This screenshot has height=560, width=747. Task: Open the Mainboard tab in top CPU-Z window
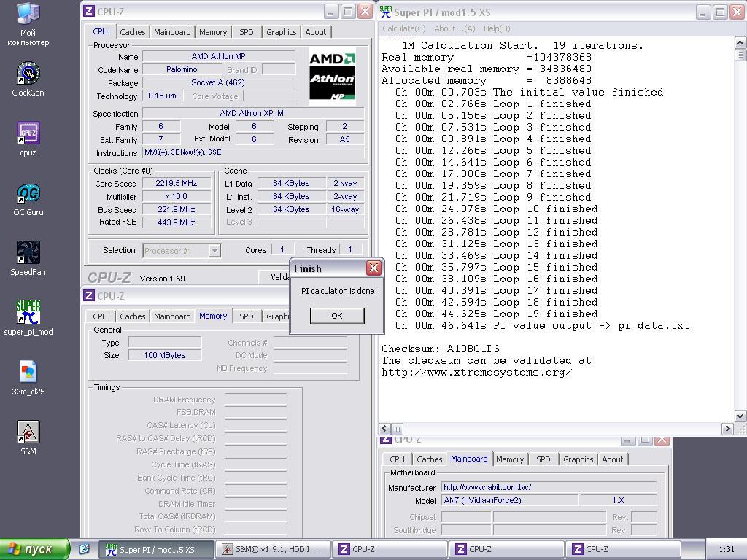click(172, 32)
